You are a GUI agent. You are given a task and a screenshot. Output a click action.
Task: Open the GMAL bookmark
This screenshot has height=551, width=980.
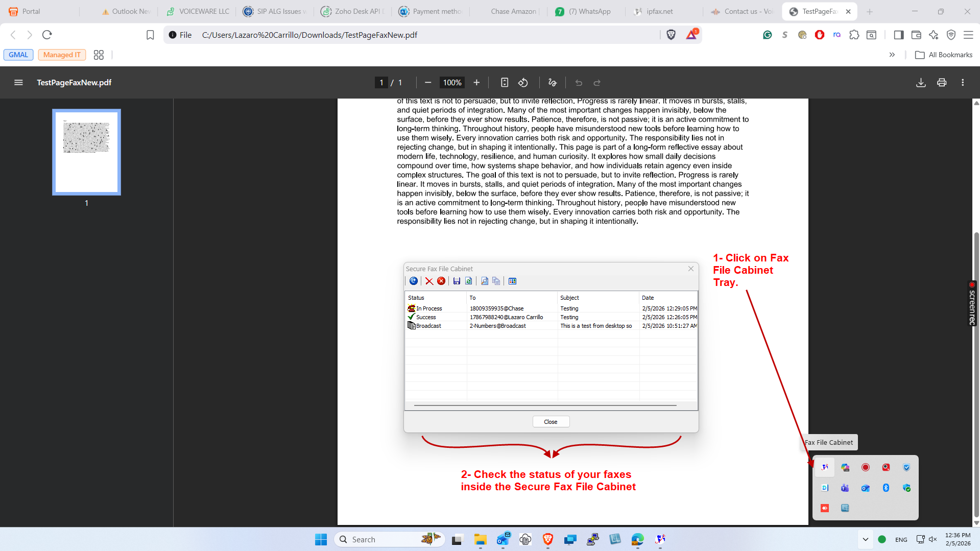click(x=18, y=55)
